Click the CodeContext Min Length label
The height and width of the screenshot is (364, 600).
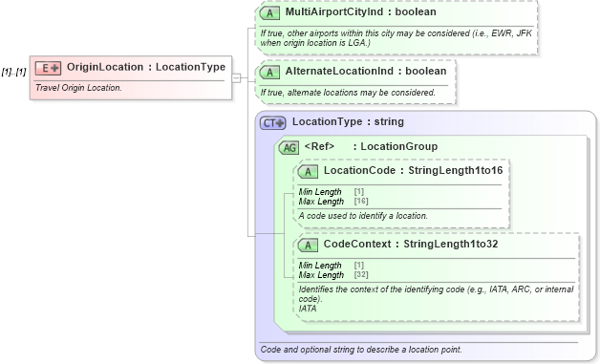(320, 266)
